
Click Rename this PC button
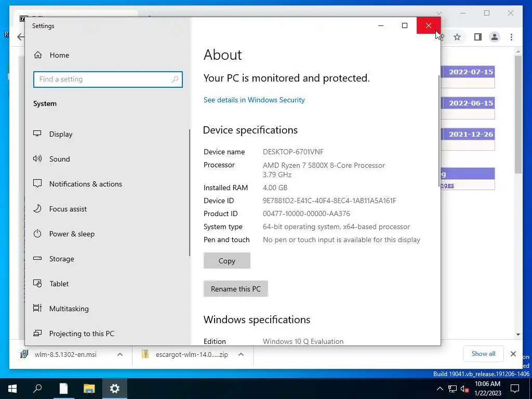(x=236, y=289)
